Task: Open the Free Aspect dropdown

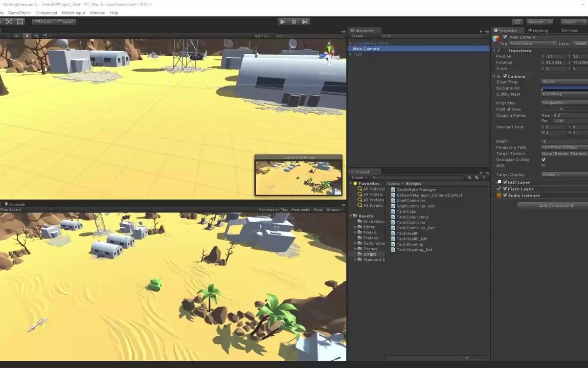Action: (26, 210)
